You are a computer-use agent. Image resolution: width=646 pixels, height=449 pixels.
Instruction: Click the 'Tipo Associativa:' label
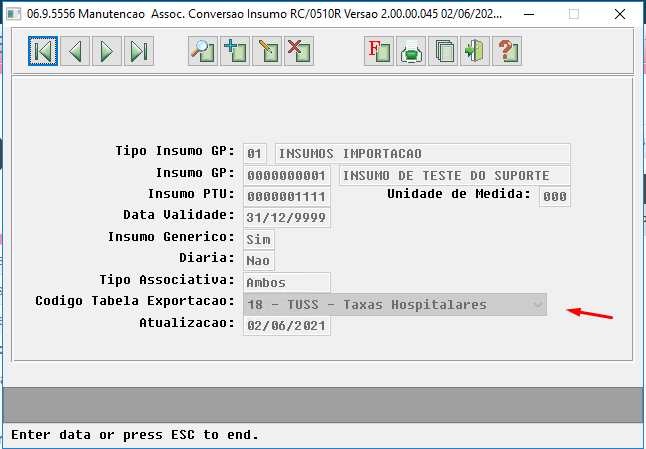[x=167, y=280]
